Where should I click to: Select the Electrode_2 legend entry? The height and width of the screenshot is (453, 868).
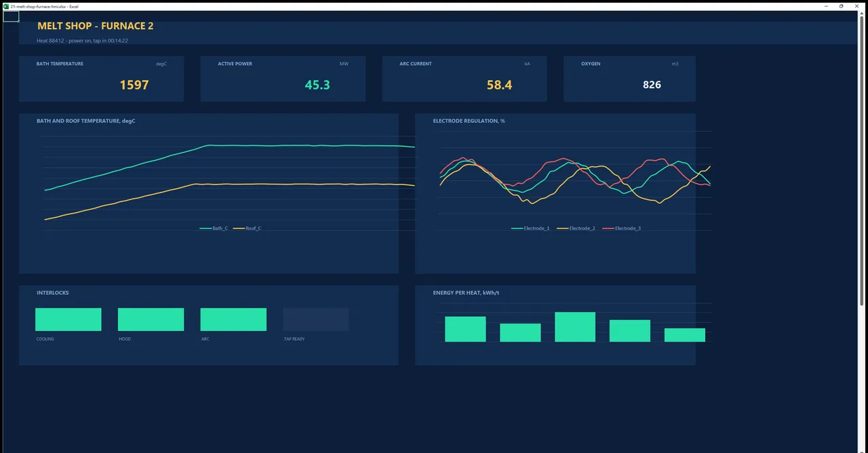[x=576, y=229]
